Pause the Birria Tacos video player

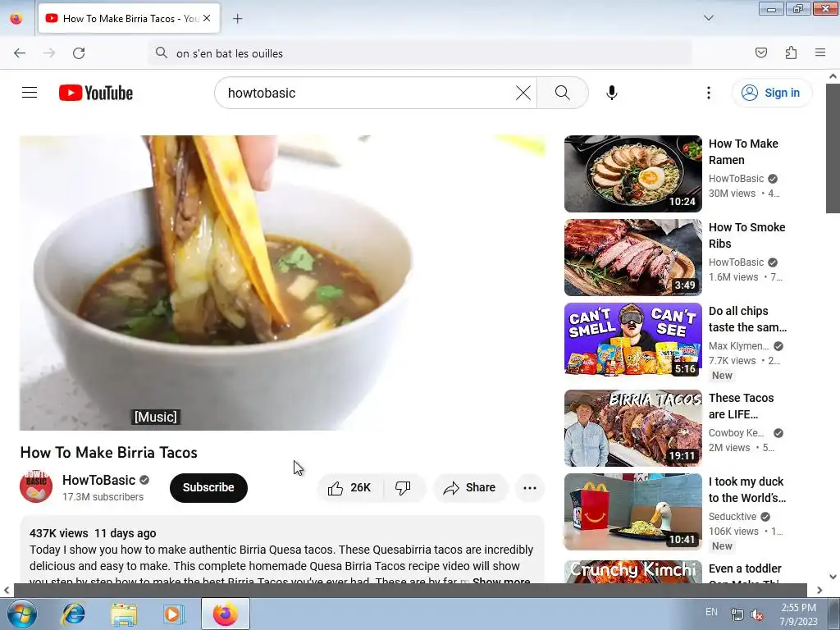pos(282,283)
